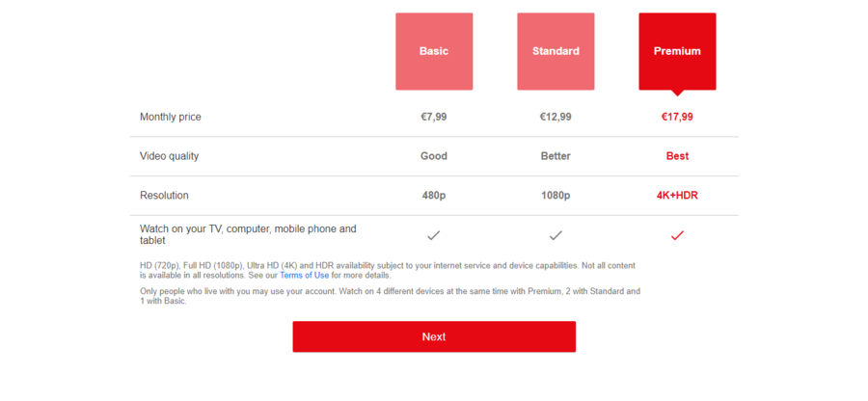Screen dimensions: 868x401
Task: Click the €7,99 Basic monthly price
Action: pyautogui.click(x=434, y=117)
